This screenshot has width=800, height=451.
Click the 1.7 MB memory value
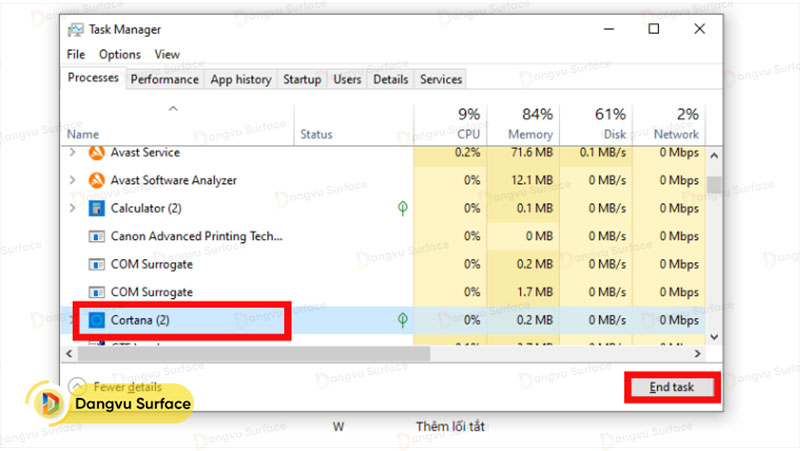pyautogui.click(x=535, y=292)
